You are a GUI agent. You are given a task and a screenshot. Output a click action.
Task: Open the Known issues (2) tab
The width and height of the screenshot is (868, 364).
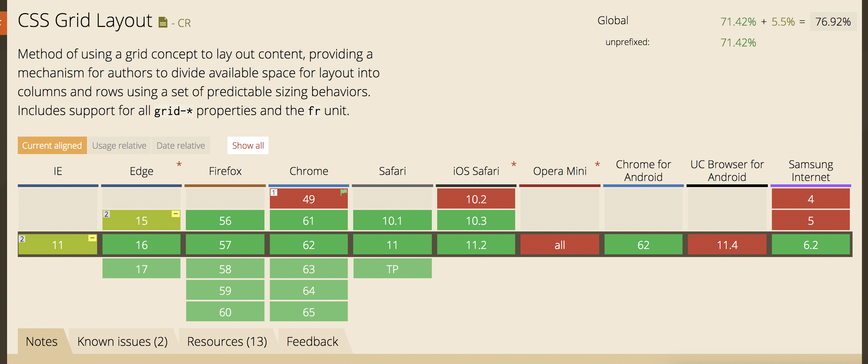(x=123, y=341)
